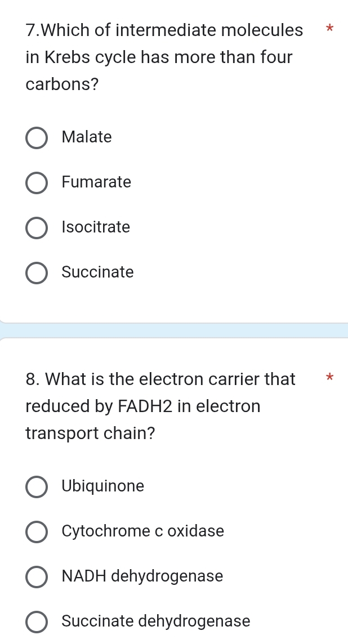Click the Succinate option label text
The width and height of the screenshot is (348, 644).
point(97,272)
